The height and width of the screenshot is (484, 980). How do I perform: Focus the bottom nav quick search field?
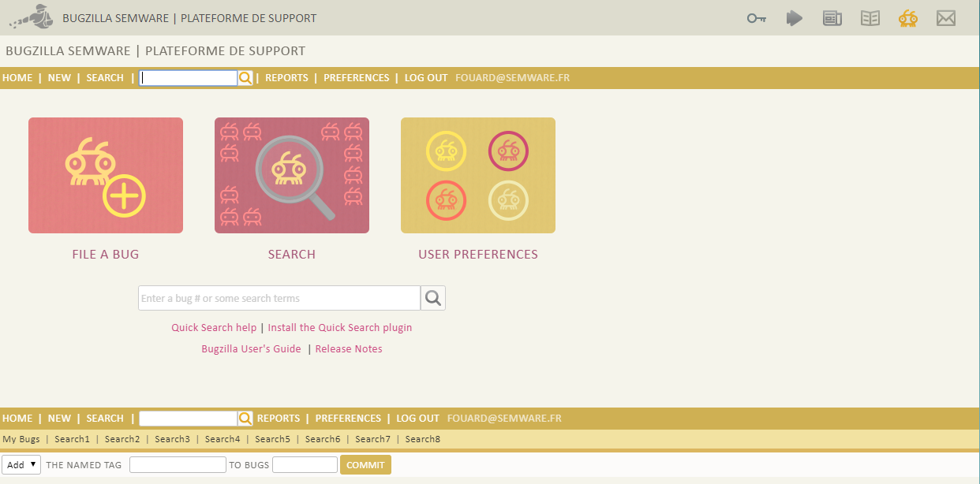click(189, 419)
